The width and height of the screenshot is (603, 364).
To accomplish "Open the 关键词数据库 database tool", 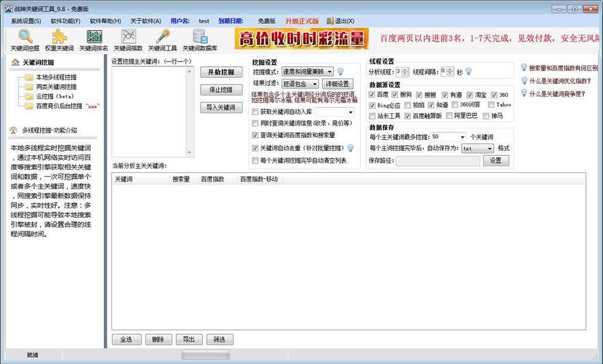I will click(x=200, y=40).
